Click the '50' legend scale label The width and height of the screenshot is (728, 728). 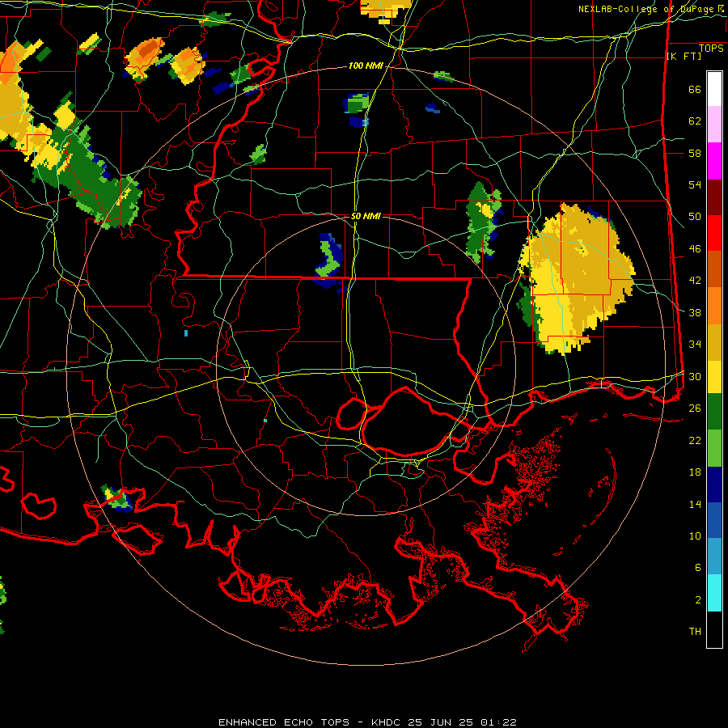click(x=695, y=216)
